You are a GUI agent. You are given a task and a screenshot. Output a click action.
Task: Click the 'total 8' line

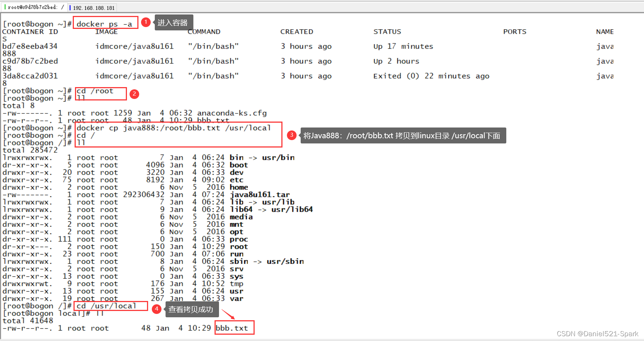tap(19, 106)
